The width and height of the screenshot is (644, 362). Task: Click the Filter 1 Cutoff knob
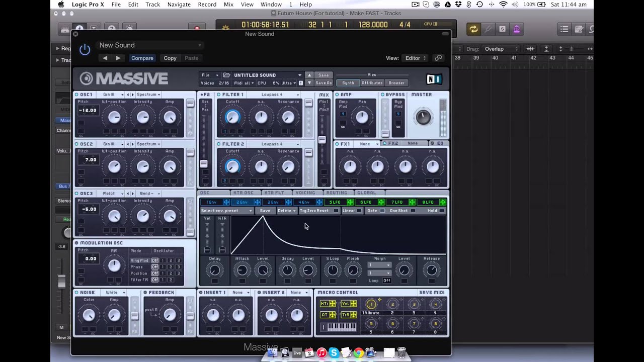click(232, 117)
